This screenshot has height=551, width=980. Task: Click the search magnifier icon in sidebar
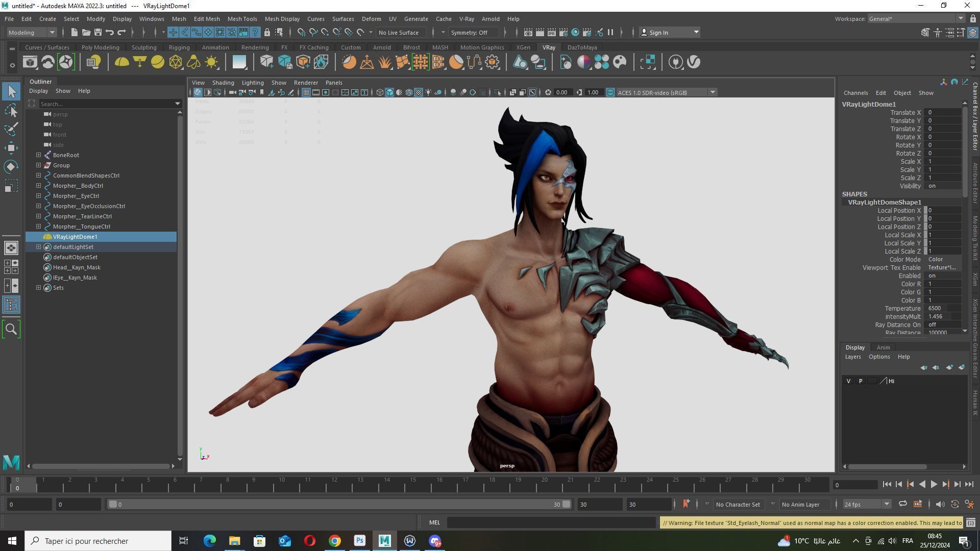pyautogui.click(x=11, y=330)
